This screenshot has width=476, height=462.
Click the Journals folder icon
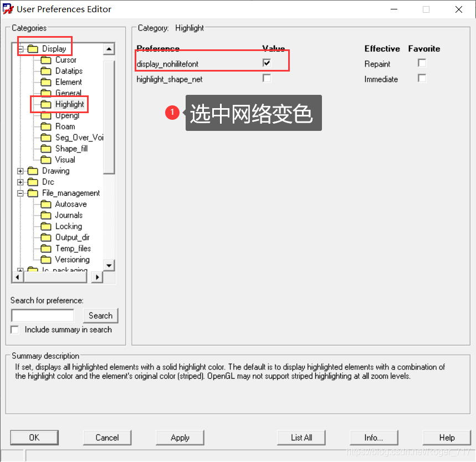click(45, 215)
